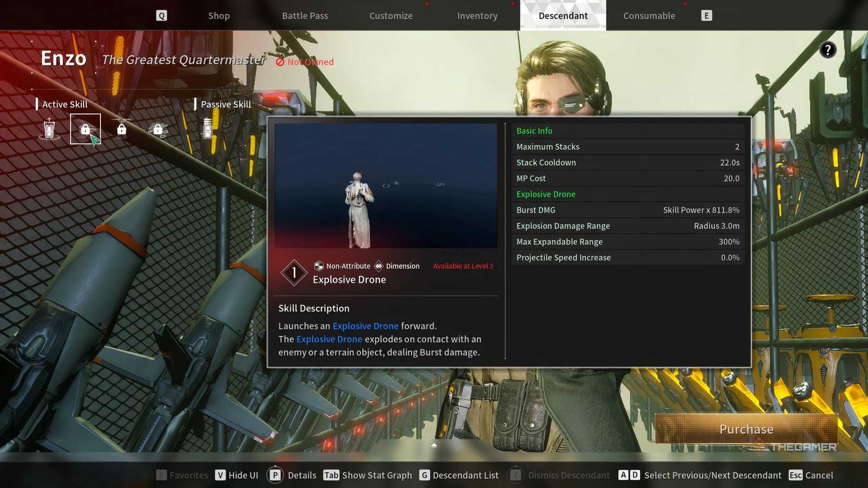Go to the Customize tab
The width and height of the screenshot is (868, 488).
391,16
